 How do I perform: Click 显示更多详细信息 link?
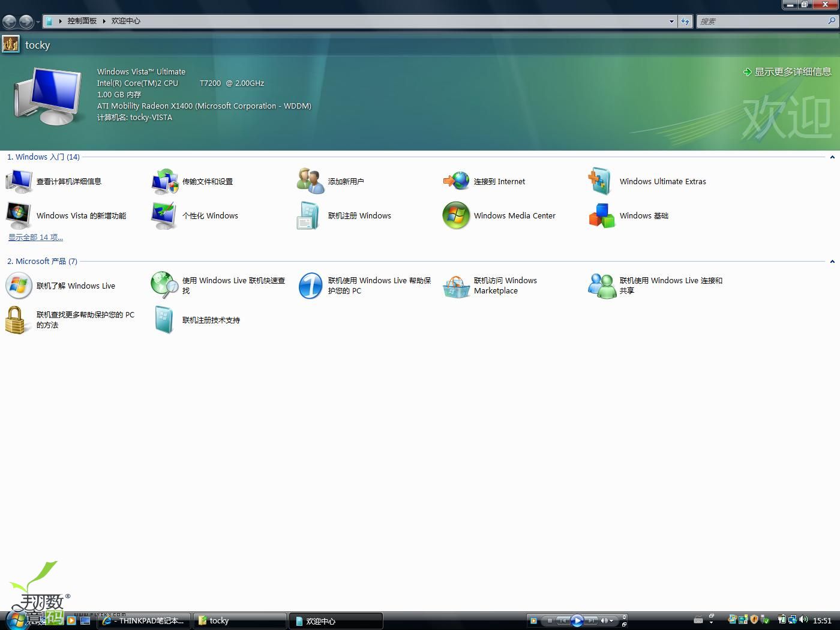[x=787, y=71]
